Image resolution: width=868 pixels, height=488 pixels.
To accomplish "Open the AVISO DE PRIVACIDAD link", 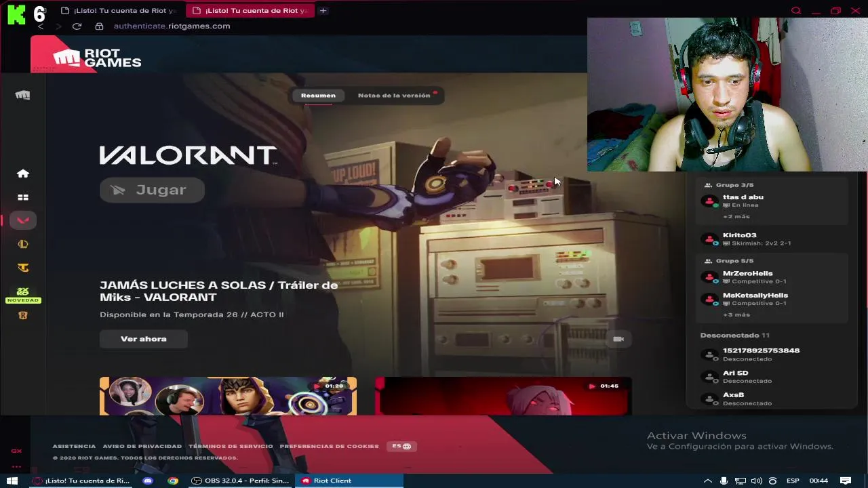I will (x=142, y=446).
